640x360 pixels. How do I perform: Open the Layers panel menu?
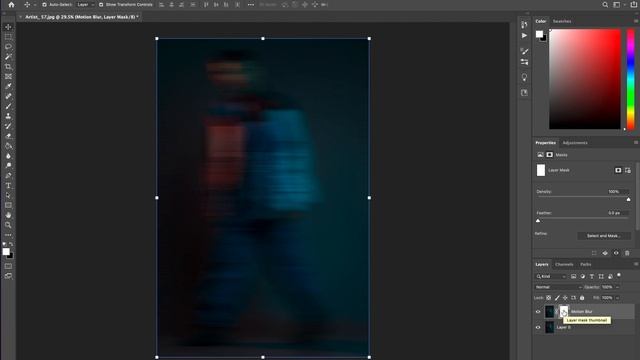(636, 264)
